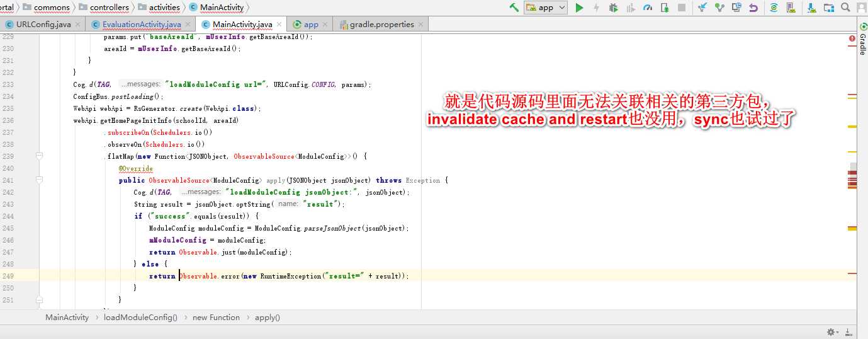Click ConfigBus.postLoading() on line 234

point(118,96)
